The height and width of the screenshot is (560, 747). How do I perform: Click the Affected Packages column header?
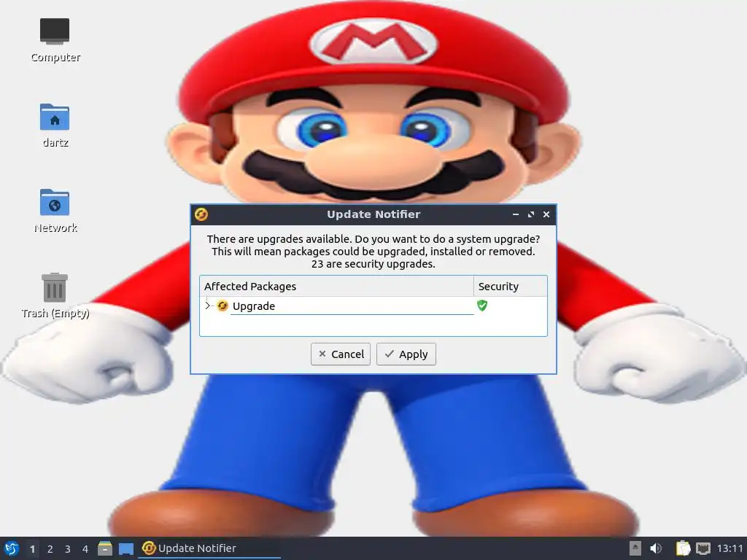(x=336, y=286)
